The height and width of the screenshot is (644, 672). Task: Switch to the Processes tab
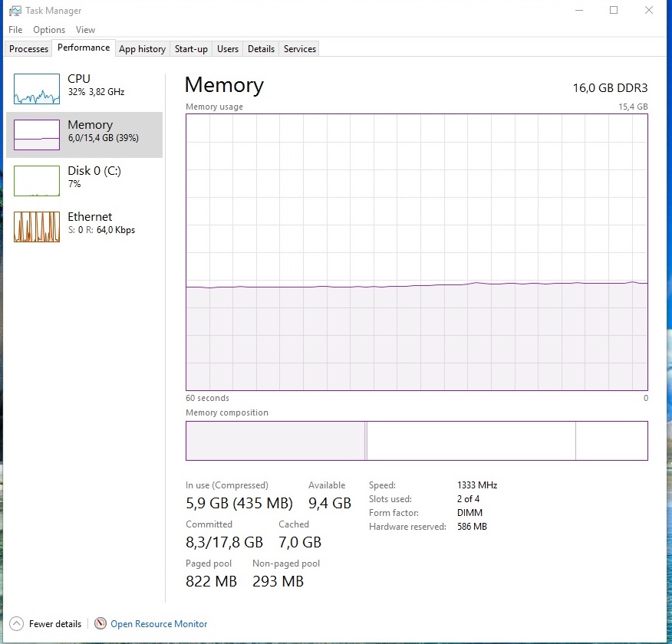pyautogui.click(x=29, y=49)
